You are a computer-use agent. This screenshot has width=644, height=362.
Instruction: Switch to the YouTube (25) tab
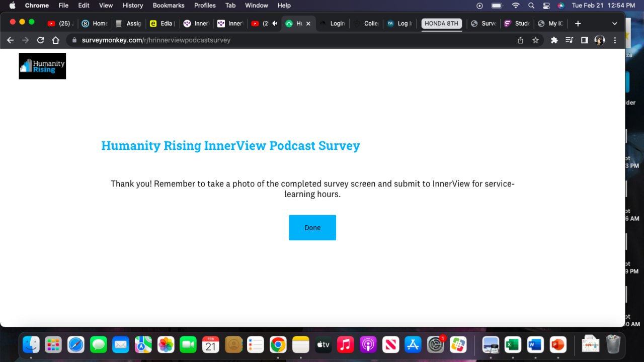(x=59, y=24)
